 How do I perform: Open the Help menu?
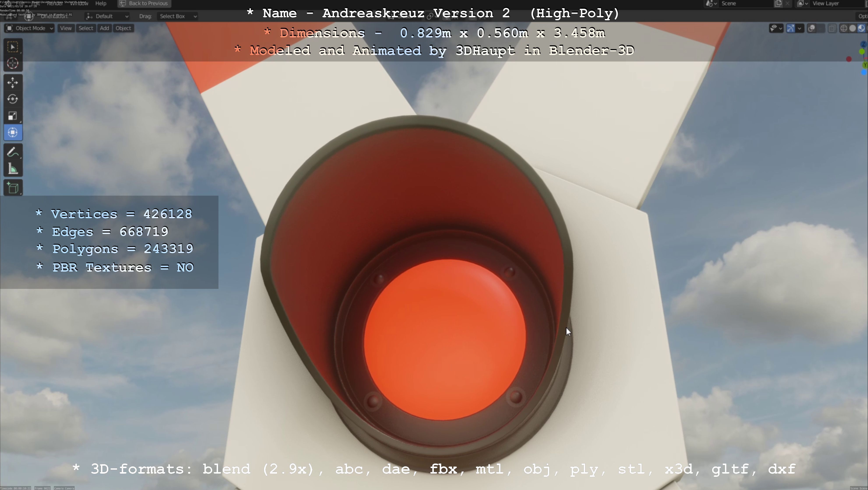(101, 3)
